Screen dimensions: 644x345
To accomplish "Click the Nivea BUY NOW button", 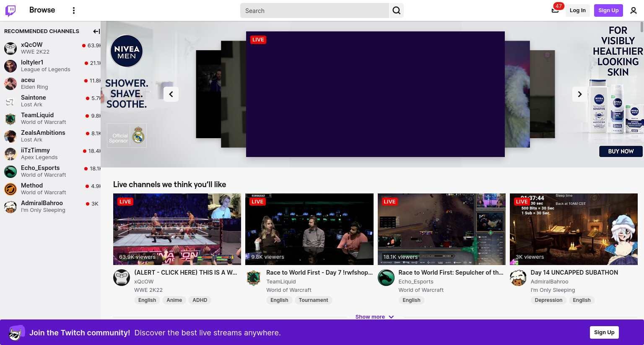I will pyautogui.click(x=621, y=151).
